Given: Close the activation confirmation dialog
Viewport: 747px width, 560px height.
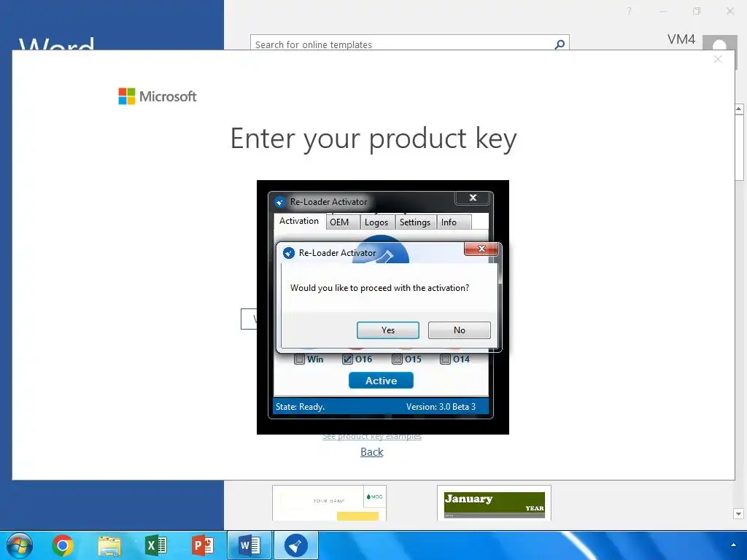Looking at the screenshot, I should [x=481, y=249].
